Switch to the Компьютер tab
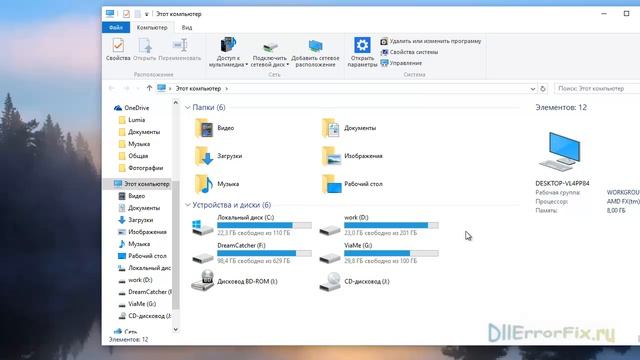 (x=152, y=27)
